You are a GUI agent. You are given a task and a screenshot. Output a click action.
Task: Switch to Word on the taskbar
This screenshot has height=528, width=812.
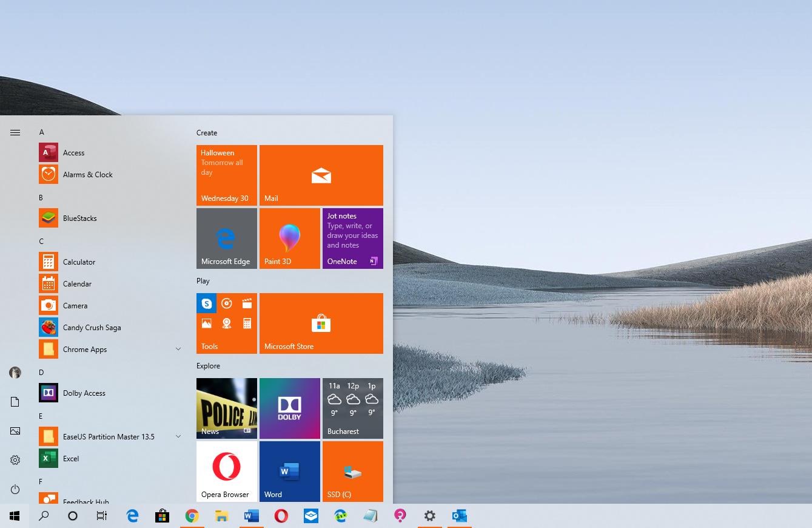(252, 516)
